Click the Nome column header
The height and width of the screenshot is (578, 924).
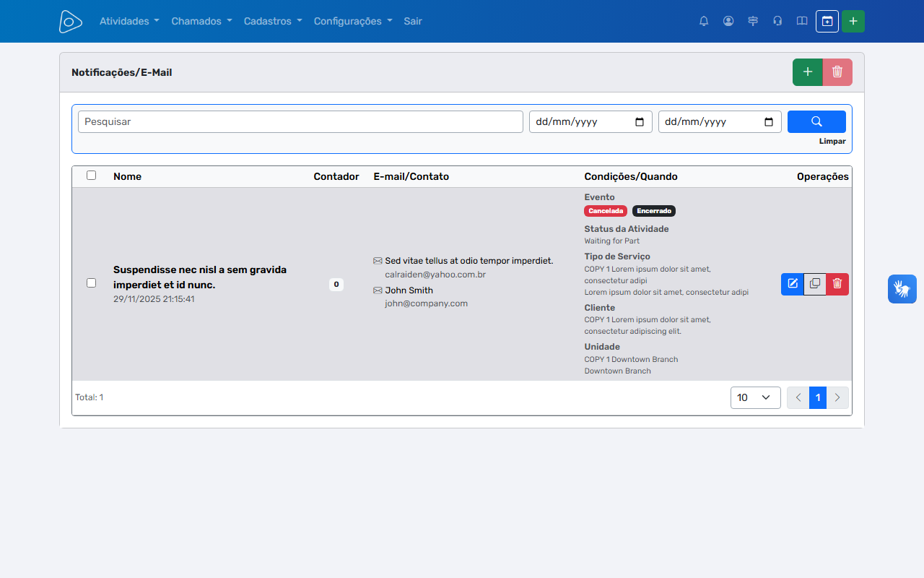[x=127, y=176]
